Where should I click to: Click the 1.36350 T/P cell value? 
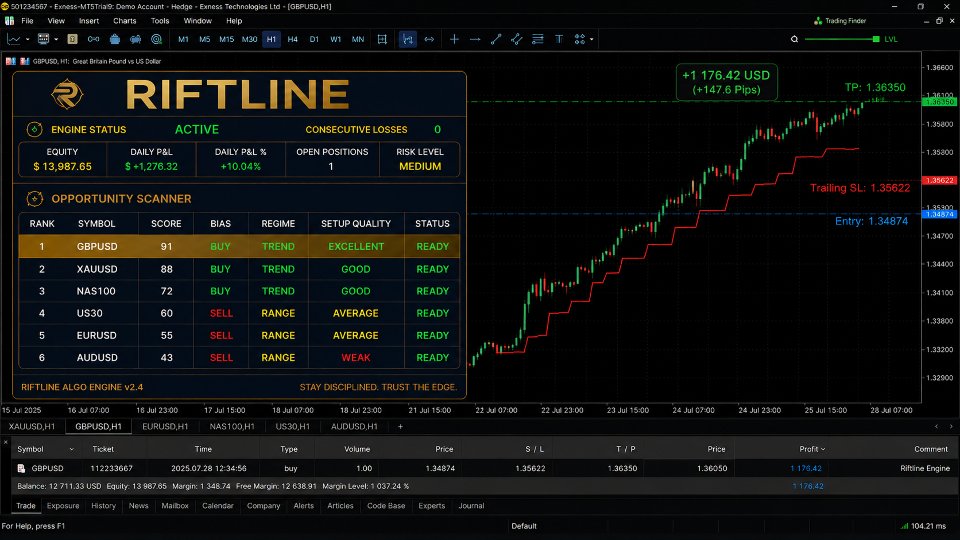click(x=622, y=468)
